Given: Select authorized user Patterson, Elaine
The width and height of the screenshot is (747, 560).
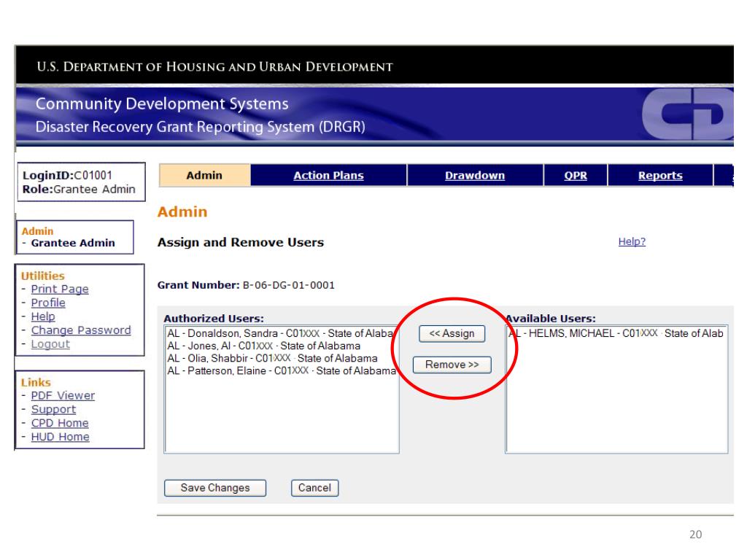Looking at the screenshot, I should click(x=282, y=370).
